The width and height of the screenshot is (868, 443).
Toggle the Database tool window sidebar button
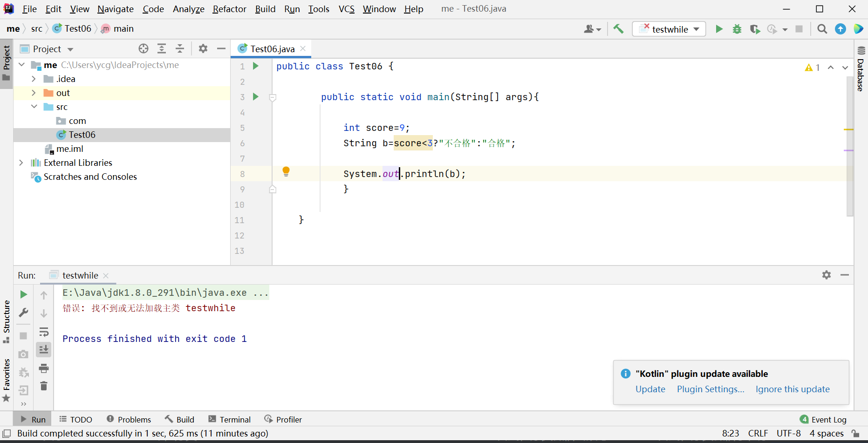pos(861,68)
